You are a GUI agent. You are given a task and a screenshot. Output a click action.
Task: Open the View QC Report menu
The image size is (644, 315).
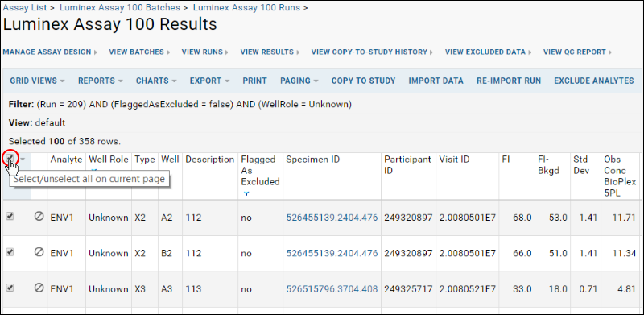pyautogui.click(x=578, y=52)
